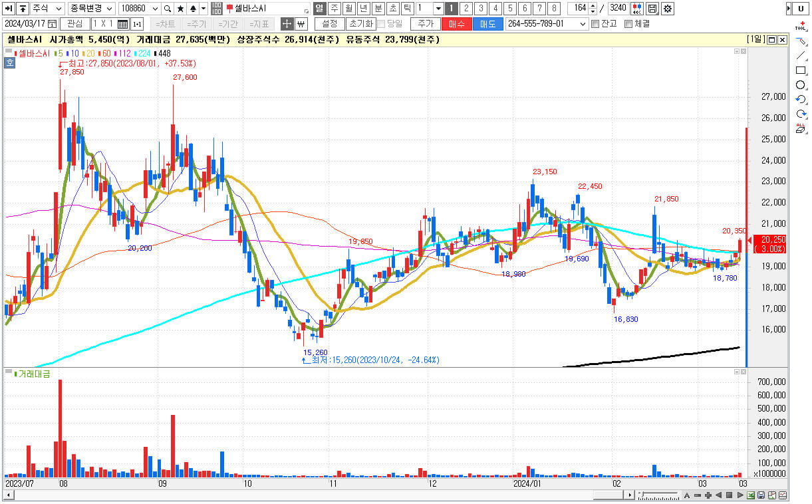Image resolution: width=812 pixels, height=504 pixels.
Task: Click the ALL delete drawings icon
Action: point(801,128)
